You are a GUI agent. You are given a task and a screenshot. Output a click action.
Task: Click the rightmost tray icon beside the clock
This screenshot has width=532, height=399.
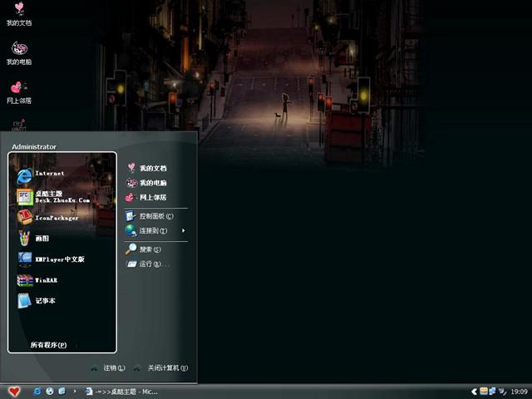[502, 392]
